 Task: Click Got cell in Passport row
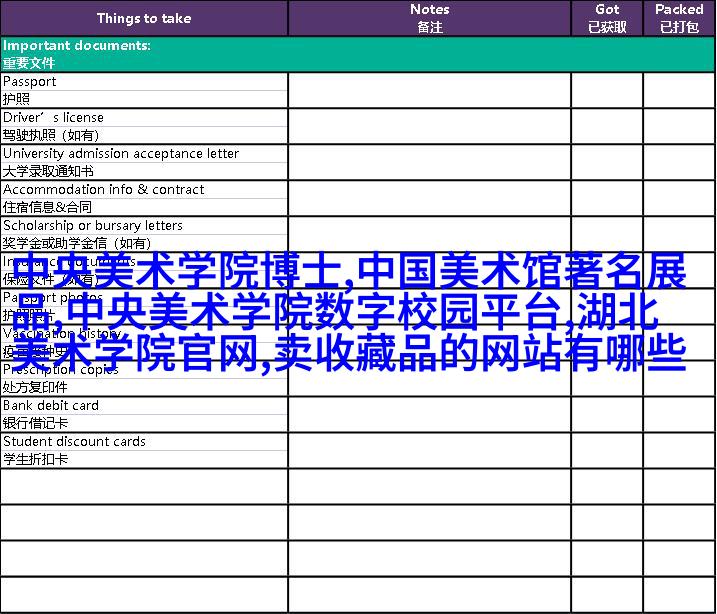coord(607,90)
